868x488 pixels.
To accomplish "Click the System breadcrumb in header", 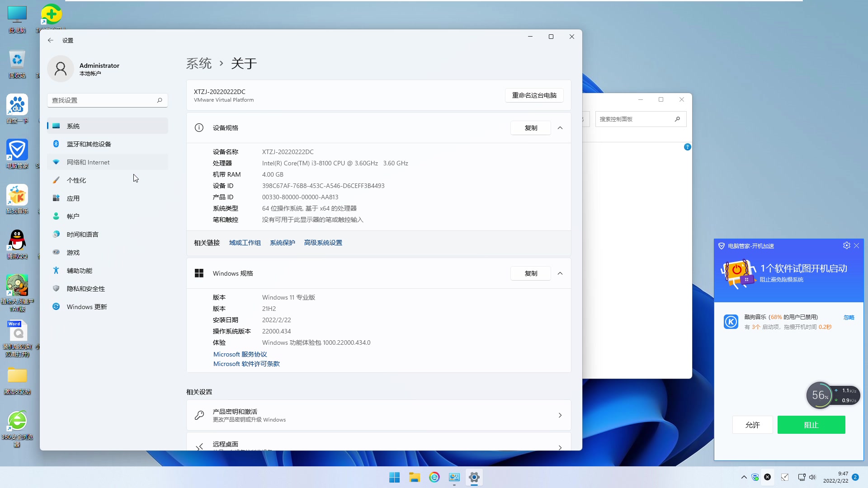I will tap(199, 63).
